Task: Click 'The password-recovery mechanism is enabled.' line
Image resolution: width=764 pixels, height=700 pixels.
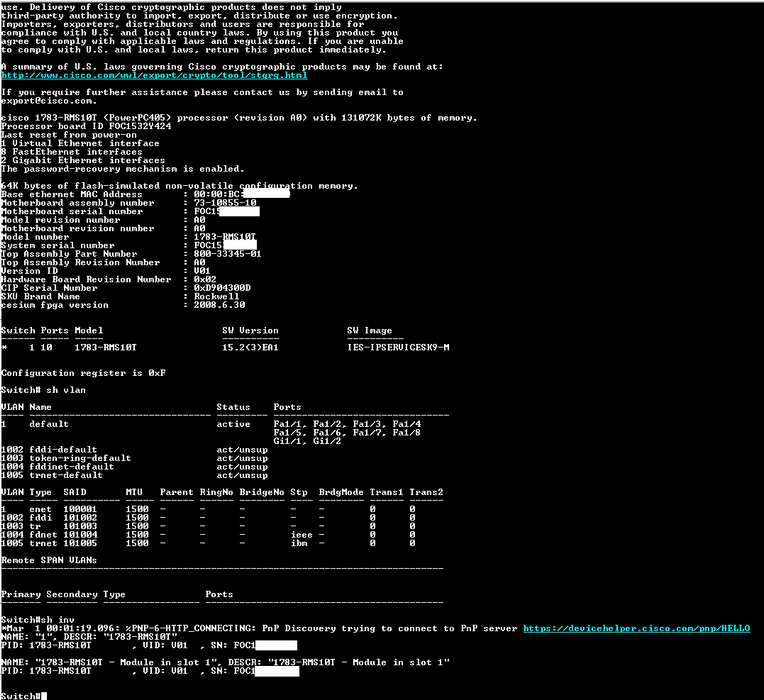Action: tap(122, 169)
